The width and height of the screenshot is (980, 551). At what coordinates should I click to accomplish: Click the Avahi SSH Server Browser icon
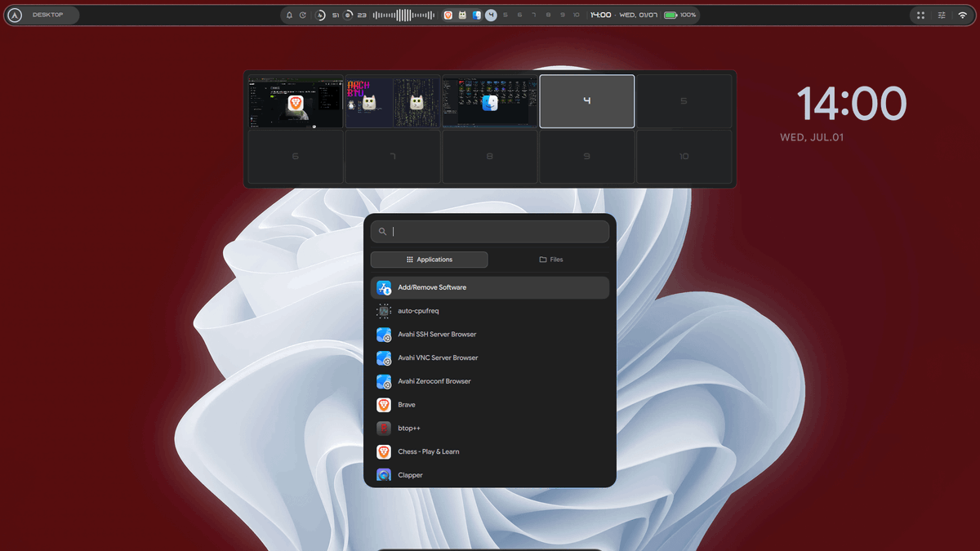pyautogui.click(x=384, y=335)
